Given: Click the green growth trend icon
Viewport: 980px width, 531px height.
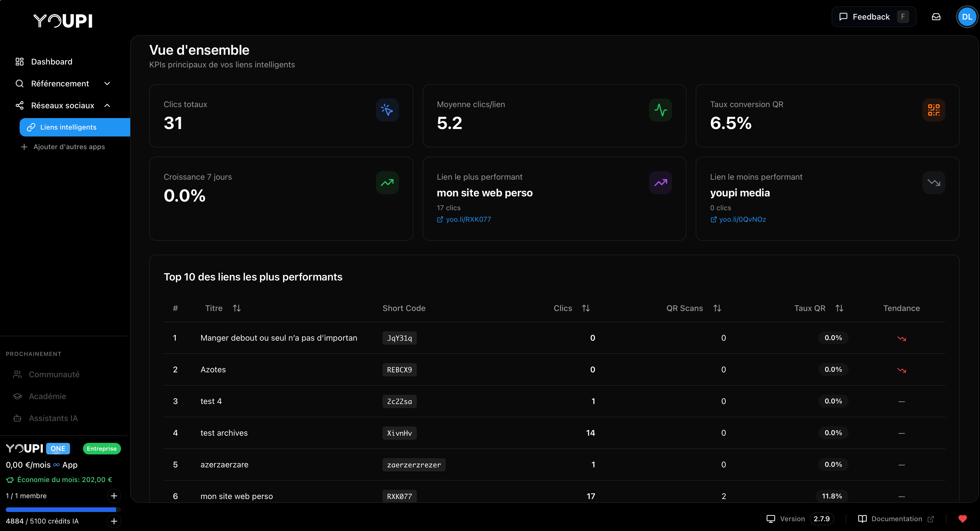Looking at the screenshot, I should pyautogui.click(x=387, y=183).
